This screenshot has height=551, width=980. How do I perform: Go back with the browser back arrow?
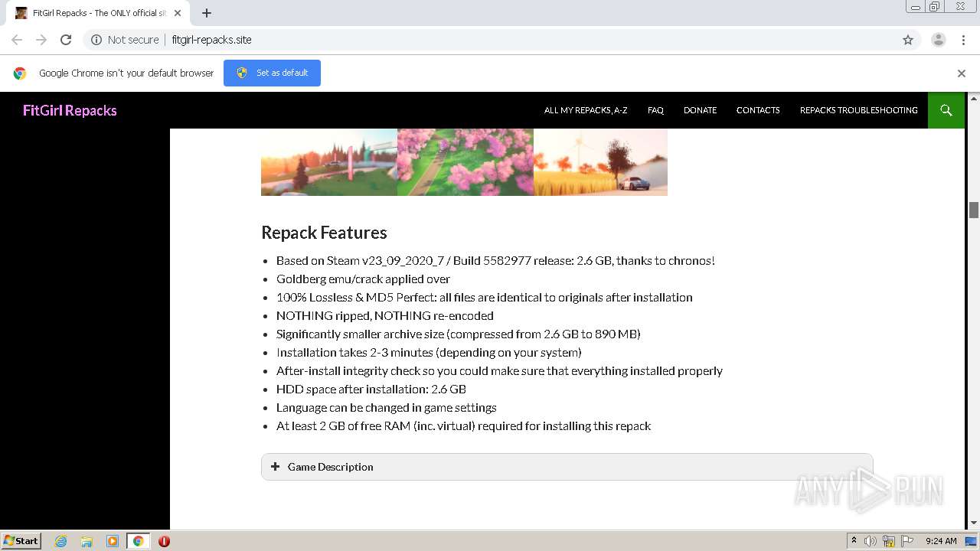click(x=17, y=40)
